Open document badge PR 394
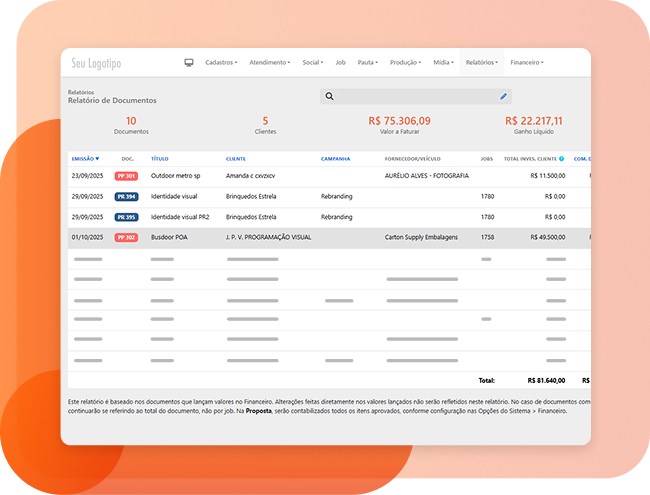The height and width of the screenshot is (495, 650). [x=126, y=197]
